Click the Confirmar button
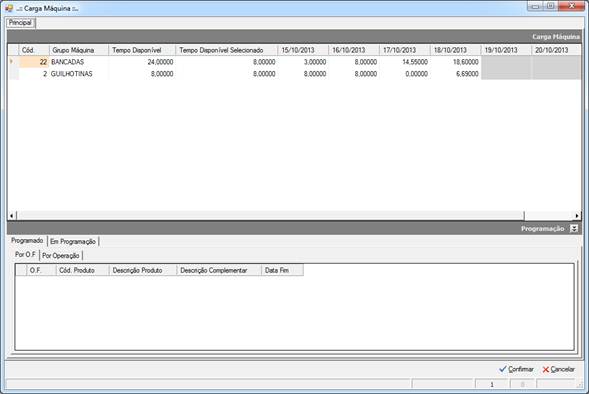589x394 pixels. [517, 369]
